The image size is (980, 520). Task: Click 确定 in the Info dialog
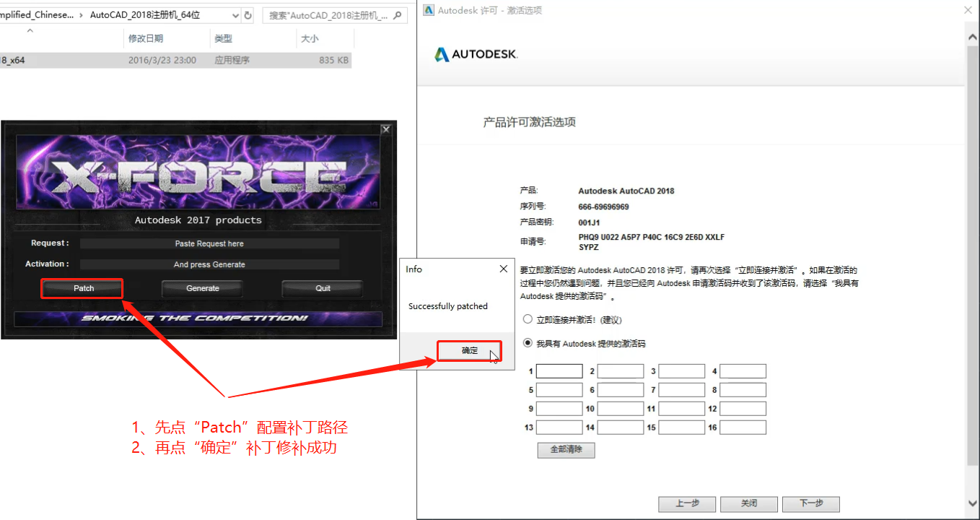point(468,350)
